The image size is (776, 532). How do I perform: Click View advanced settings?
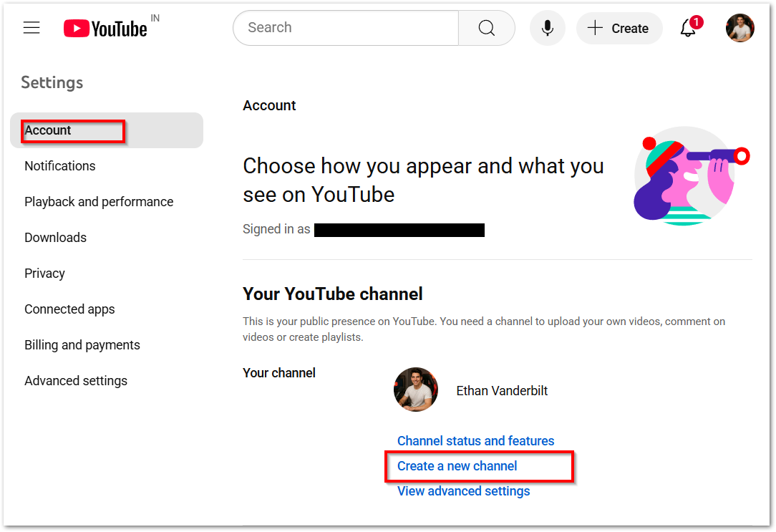tap(463, 490)
